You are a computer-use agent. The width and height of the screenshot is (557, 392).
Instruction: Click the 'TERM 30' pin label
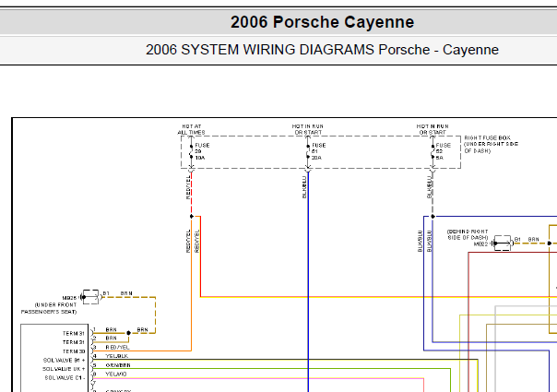tap(74, 351)
